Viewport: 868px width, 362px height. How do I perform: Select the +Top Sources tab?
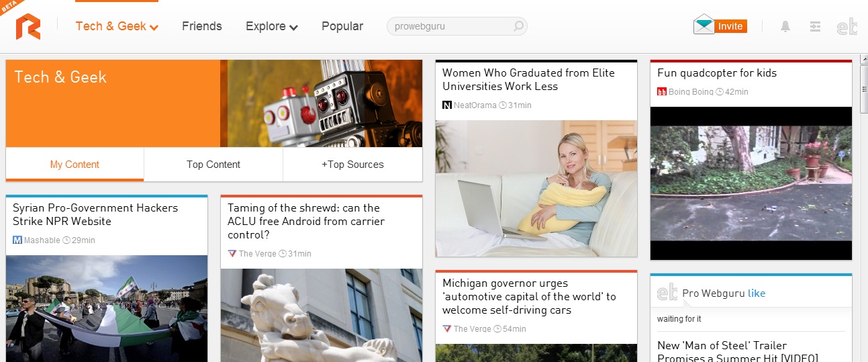pos(352,165)
